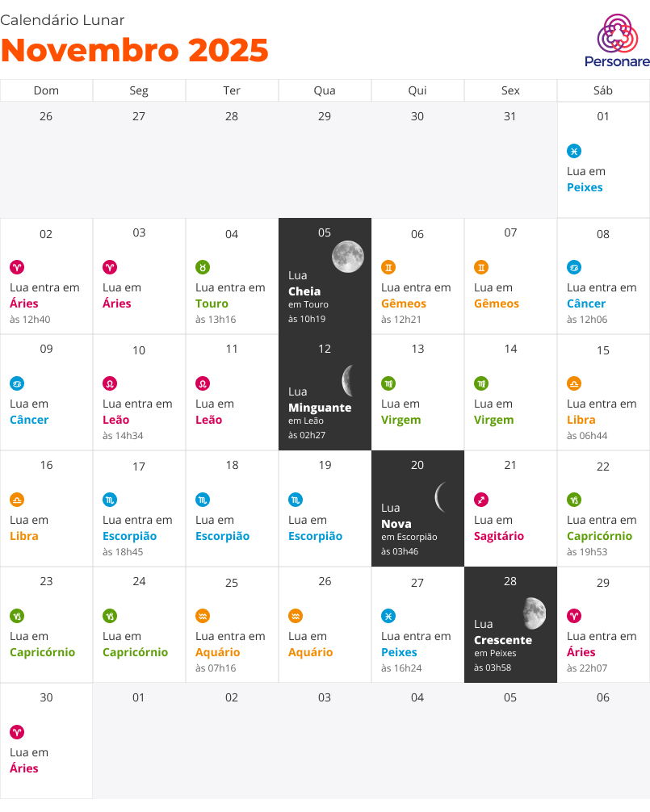
Task: Click the full moon image on day 05
Action: click(348, 257)
